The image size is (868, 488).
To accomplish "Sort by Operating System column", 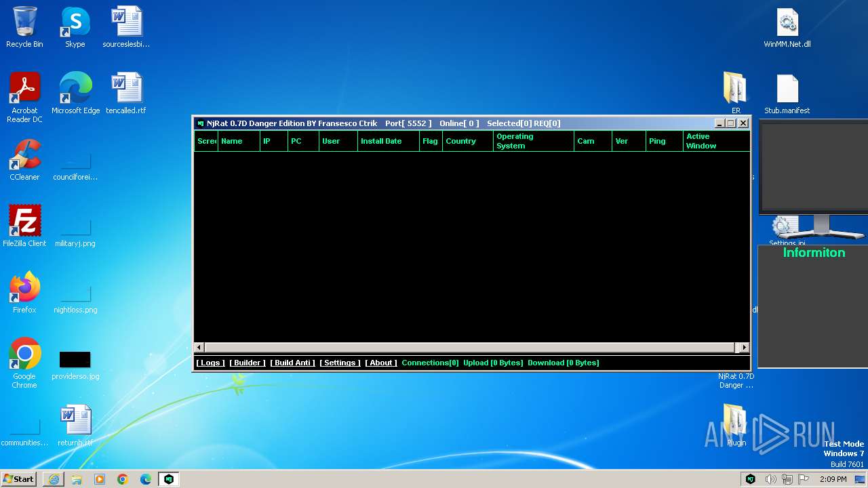I will (x=533, y=141).
